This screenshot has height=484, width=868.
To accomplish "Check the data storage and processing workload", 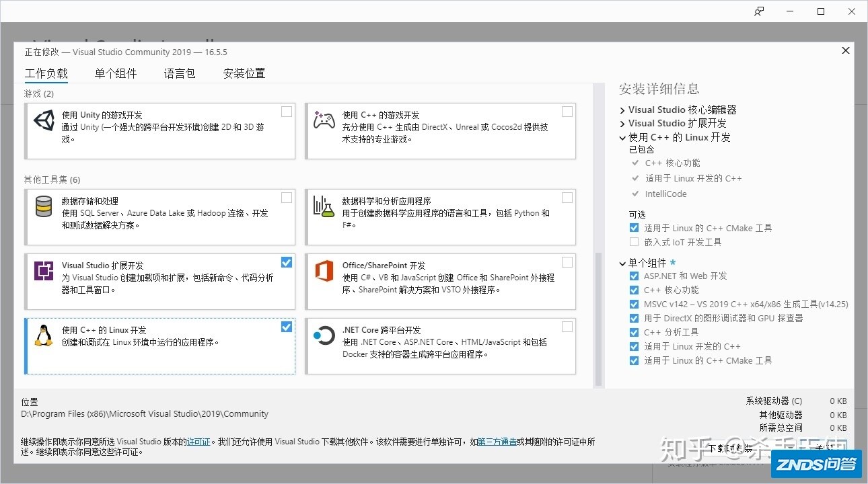I will 287,198.
